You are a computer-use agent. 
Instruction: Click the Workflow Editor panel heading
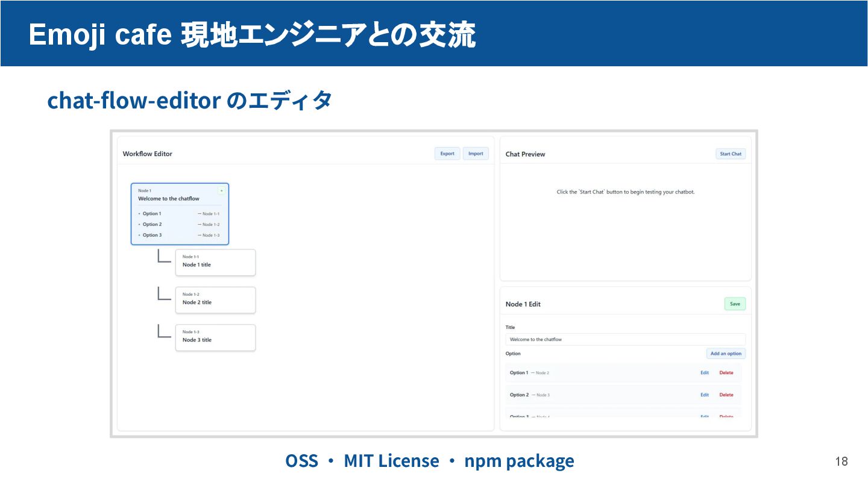(148, 154)
